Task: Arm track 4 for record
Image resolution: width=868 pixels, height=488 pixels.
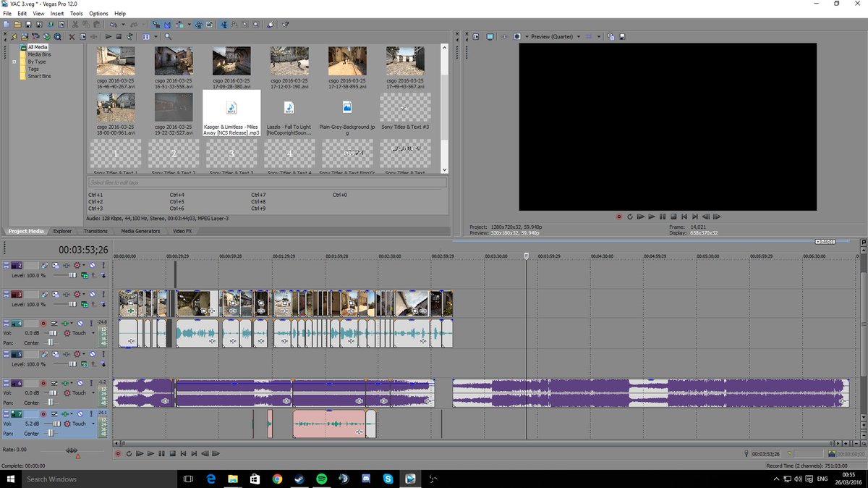Action: pos(43,324)
